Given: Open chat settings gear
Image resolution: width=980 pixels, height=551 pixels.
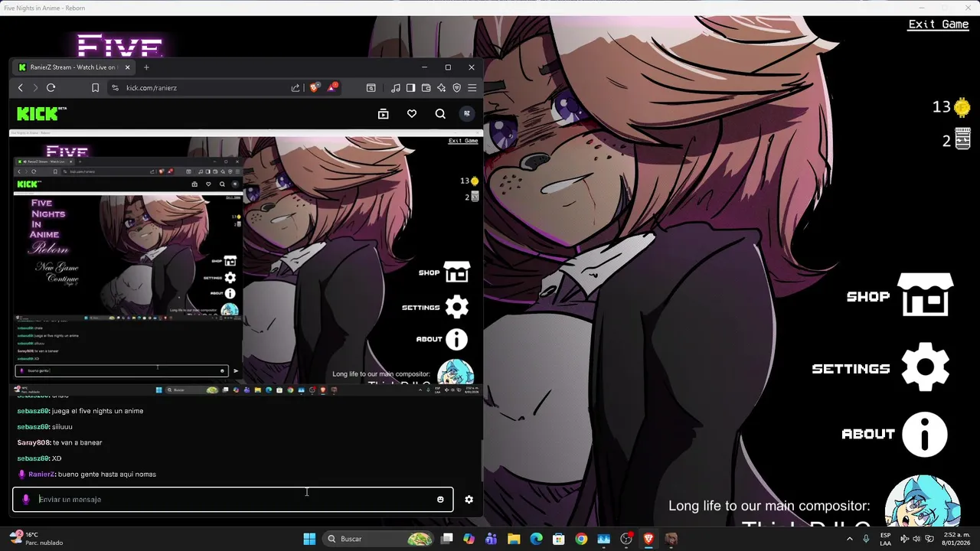Looking at the screenshot, I should 469,500.
